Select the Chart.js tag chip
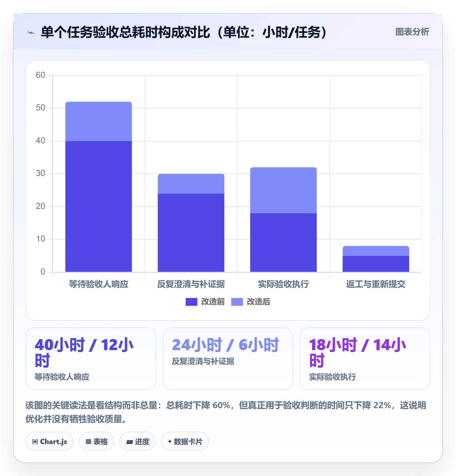 click(50, 441)
